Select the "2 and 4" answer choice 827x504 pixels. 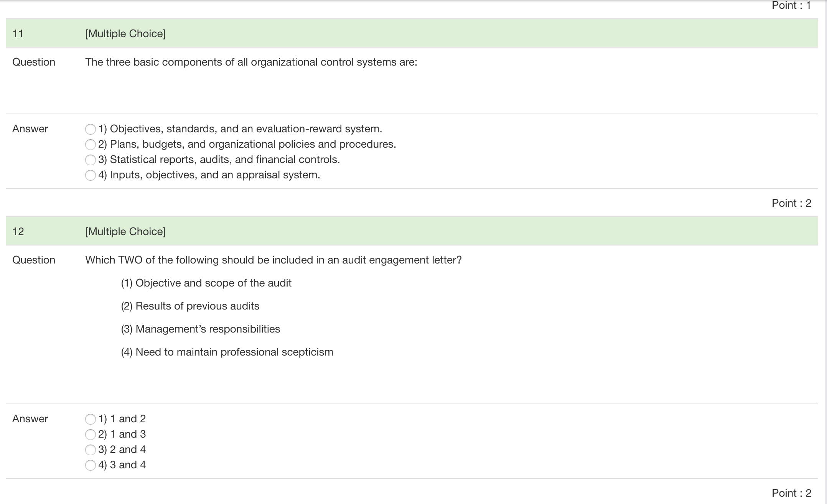pos(91,450)
